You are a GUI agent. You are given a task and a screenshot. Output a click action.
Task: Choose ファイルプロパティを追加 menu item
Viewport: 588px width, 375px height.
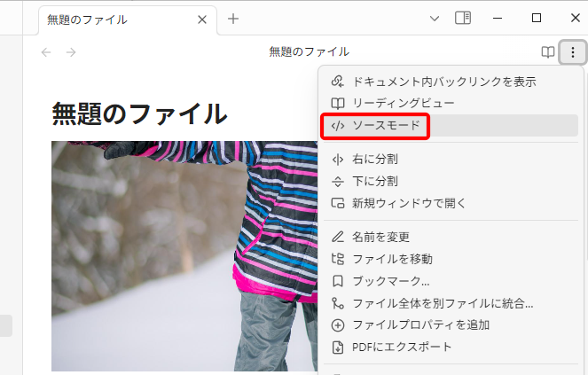(x=451, y=324)
